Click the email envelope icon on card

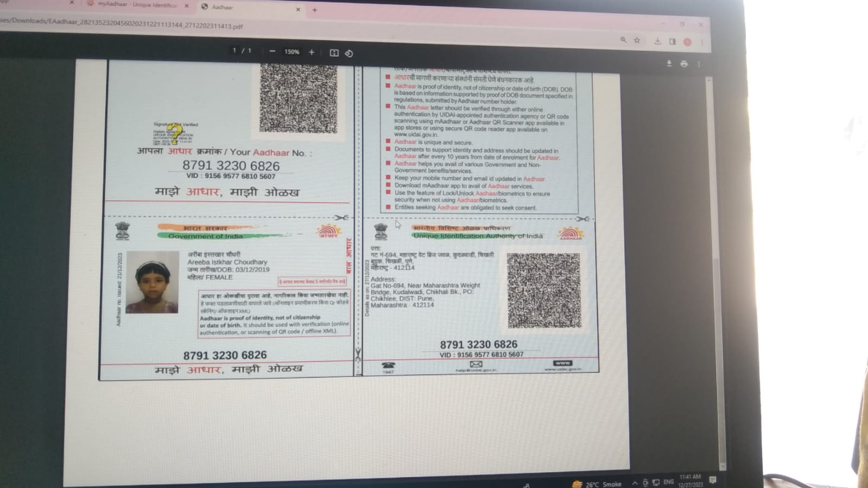[x=476, y=365]
